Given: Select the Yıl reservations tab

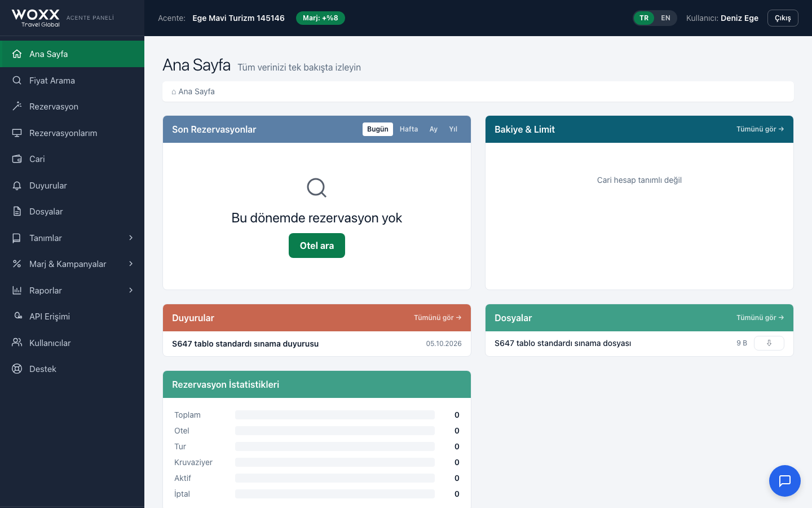Looking at the screenshot, I should pyautogui.click(x=453, y=129).
